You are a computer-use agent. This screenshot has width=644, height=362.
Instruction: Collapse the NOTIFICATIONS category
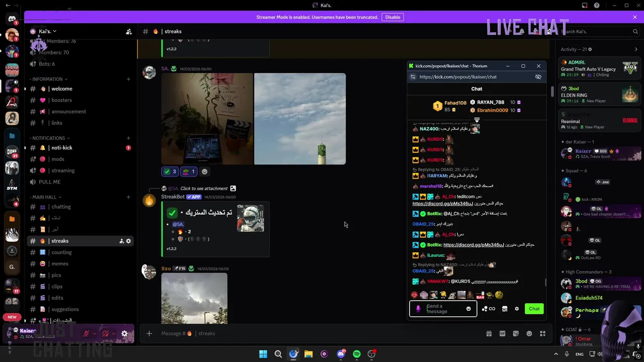(x=50, y=138)
